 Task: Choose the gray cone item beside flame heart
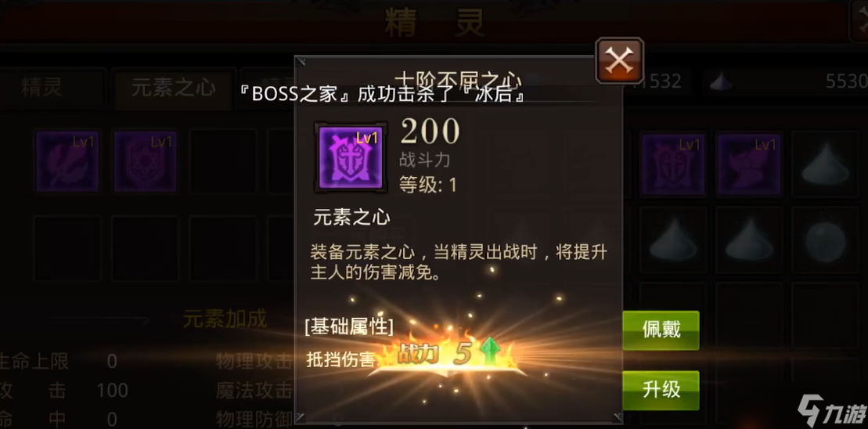pyautogui.click(x=826, y=164)
